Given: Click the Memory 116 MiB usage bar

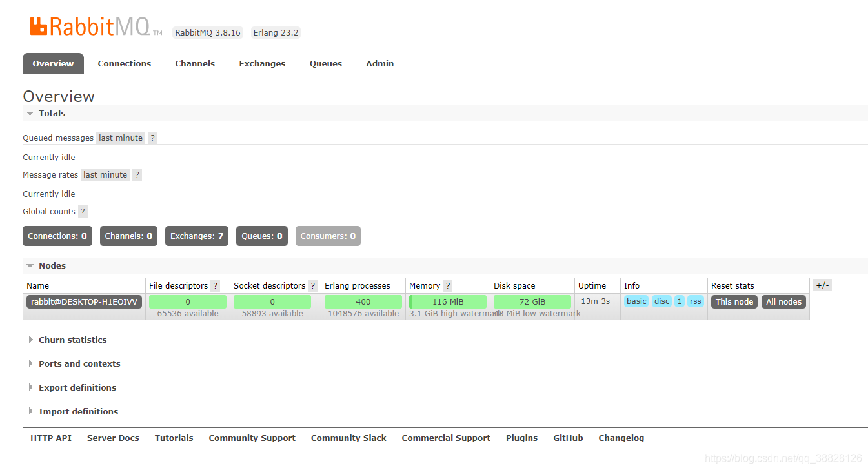Looking at the screenshot, I should pos(448,301).
